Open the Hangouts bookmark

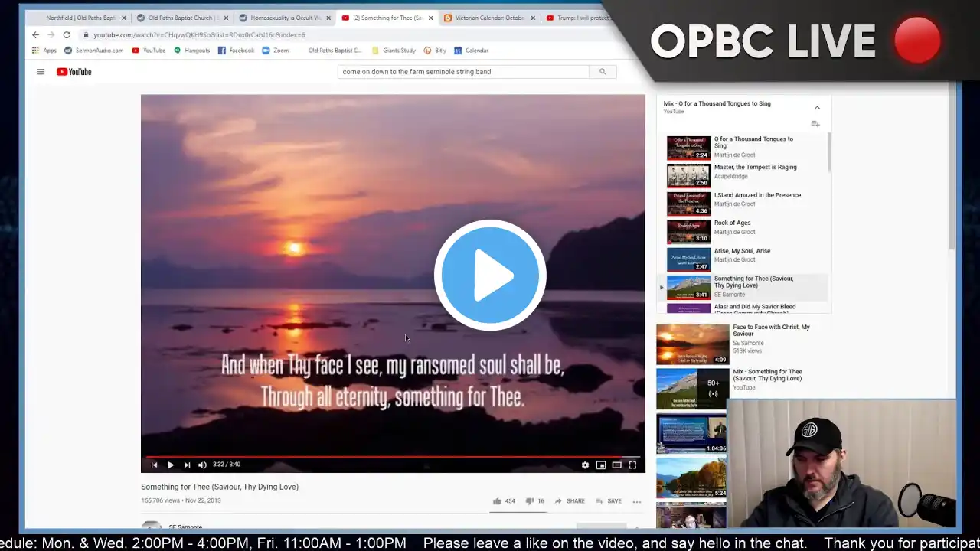coord(191,51)
